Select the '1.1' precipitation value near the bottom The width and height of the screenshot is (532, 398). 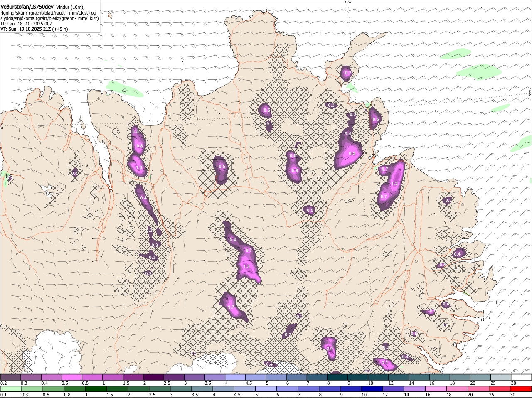coord(385,363)
